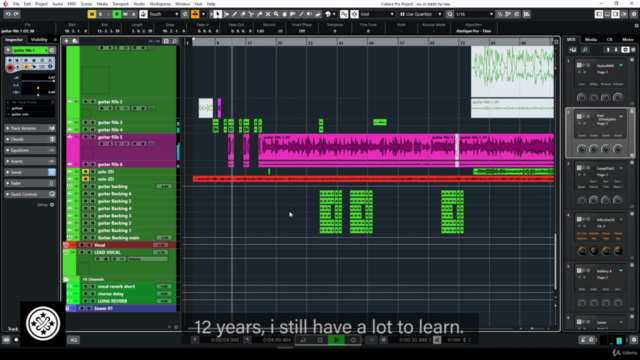Toggle global Mute M button
The height and width of the screenshot is (360, 640).
(x=92, y=14)
